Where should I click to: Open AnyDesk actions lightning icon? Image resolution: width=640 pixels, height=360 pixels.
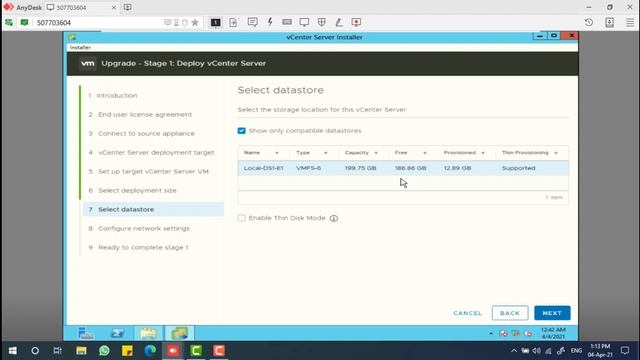(x=270, y=22)
